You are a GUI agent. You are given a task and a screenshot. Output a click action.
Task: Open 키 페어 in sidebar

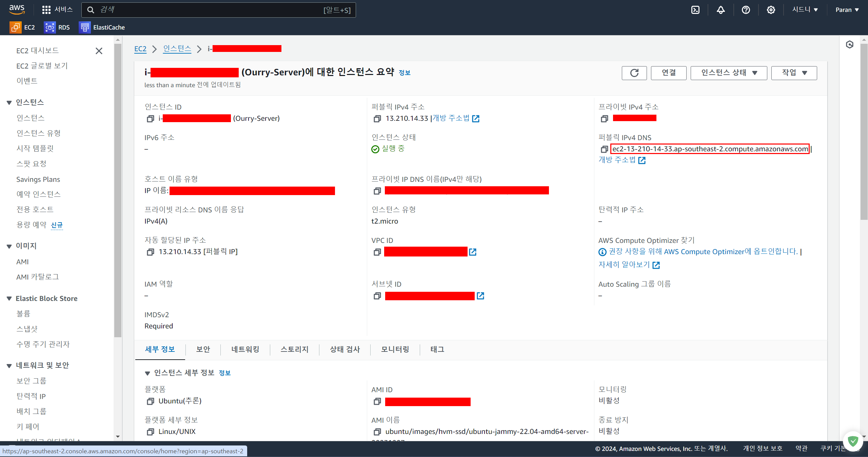pos(28,427)
